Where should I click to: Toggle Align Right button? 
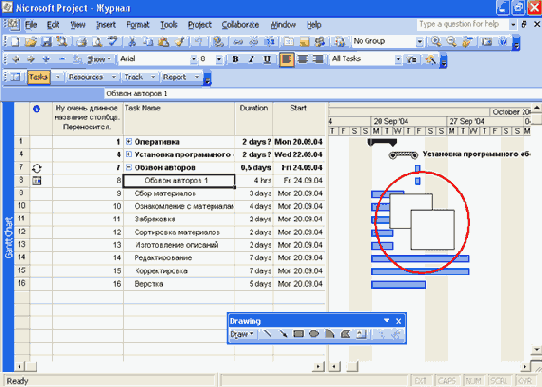click(318, 59)
